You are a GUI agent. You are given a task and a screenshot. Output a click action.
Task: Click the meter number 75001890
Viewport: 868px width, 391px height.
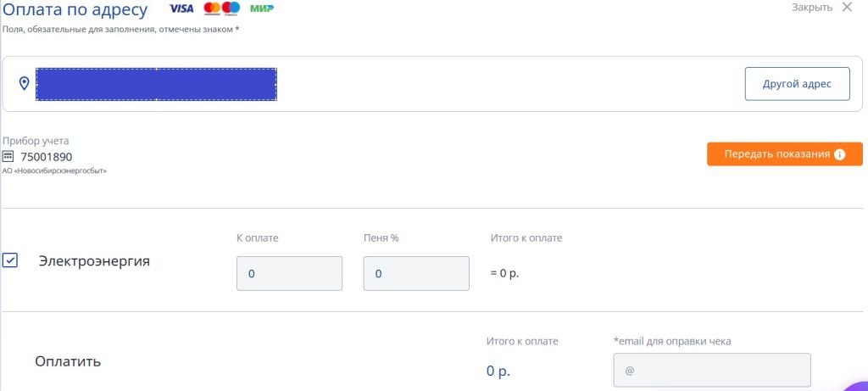[47, 157]
